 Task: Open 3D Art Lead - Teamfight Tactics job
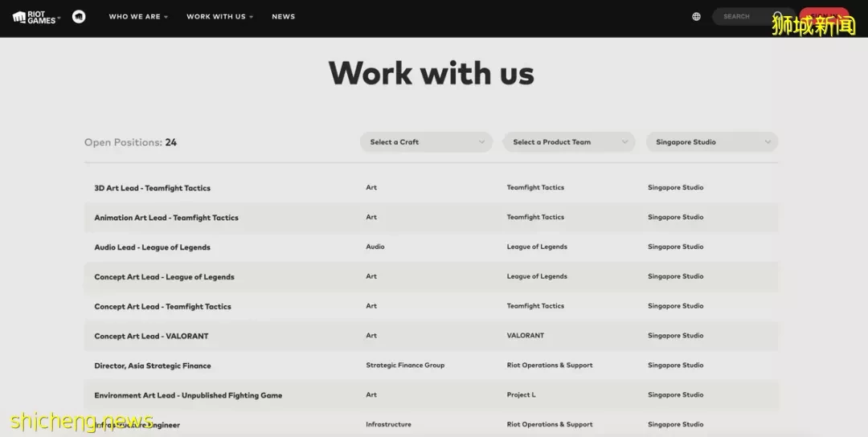[152, 188]
